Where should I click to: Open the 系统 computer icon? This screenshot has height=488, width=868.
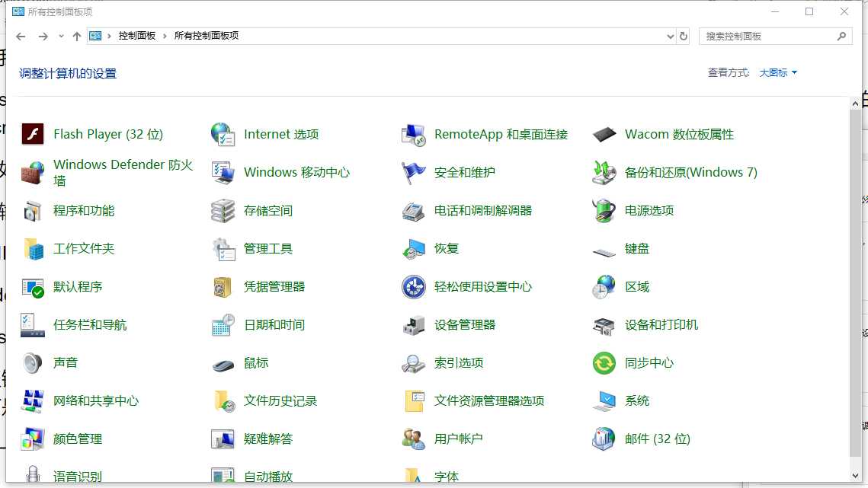[604, 401]
